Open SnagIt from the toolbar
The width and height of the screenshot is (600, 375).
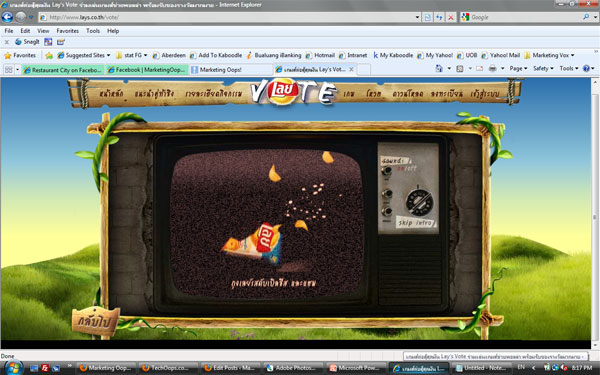(x=27, y=42)
